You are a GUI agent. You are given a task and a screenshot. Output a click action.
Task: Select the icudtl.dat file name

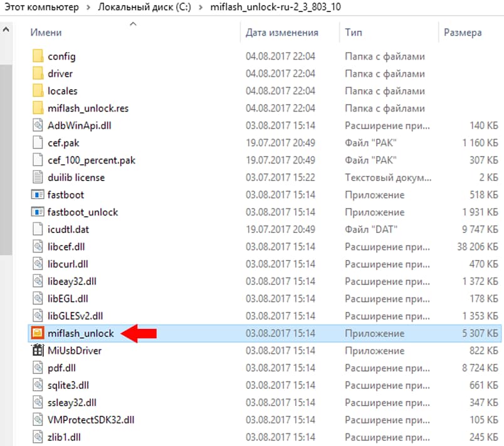click(68, 230)
